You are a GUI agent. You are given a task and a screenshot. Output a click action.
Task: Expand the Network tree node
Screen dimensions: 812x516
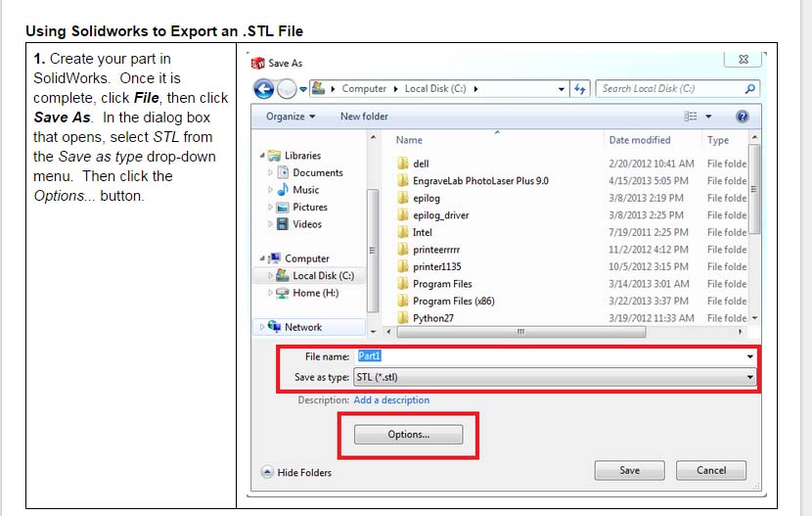262,327
